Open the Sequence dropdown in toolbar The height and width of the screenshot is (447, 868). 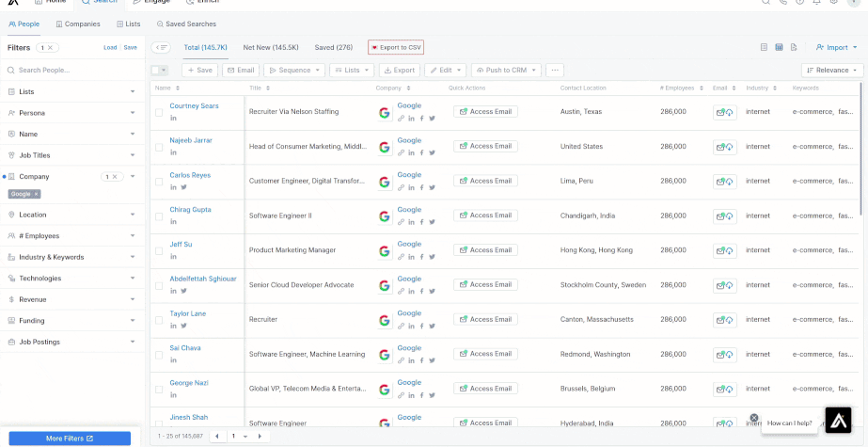(x=294, y=71)
